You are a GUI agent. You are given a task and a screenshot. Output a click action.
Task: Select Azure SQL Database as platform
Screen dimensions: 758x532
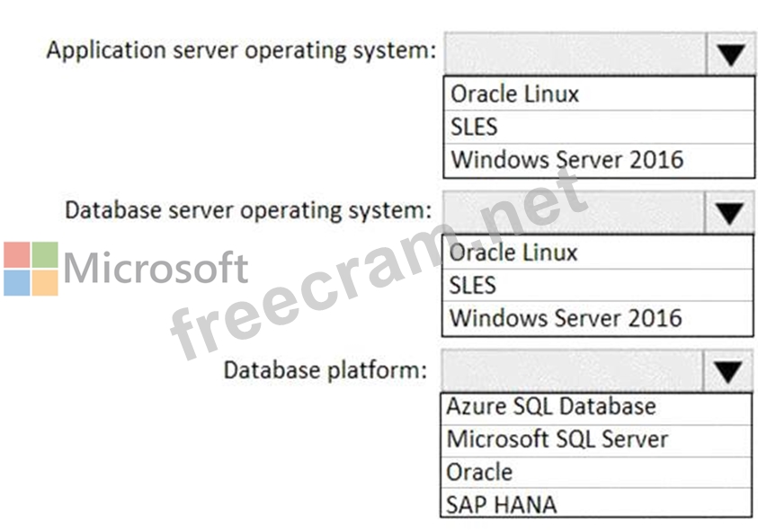tap(596, 406)
